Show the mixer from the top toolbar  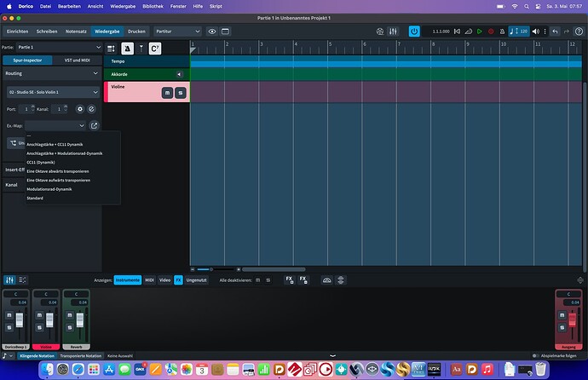pos(393,32)
